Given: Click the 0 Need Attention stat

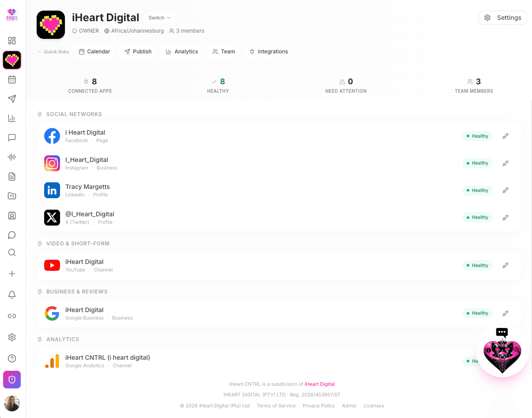Looking at the screenshot, I should (346, 86).
